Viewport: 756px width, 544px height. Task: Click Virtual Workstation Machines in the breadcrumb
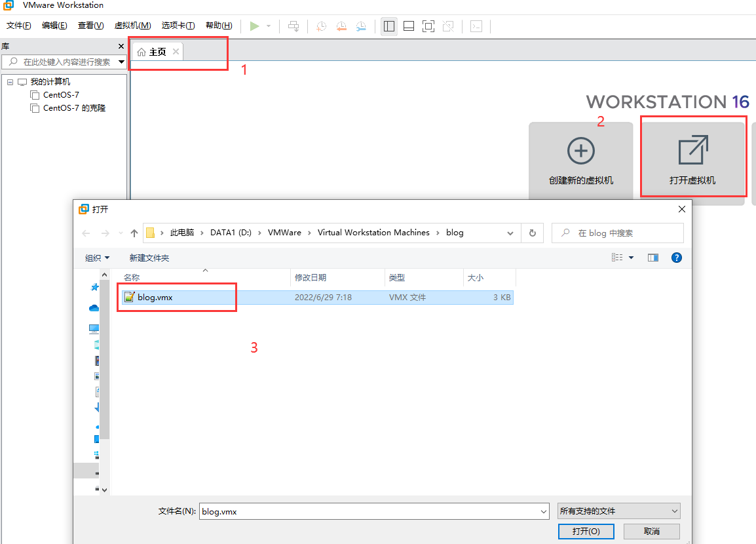tap(373, 233)
